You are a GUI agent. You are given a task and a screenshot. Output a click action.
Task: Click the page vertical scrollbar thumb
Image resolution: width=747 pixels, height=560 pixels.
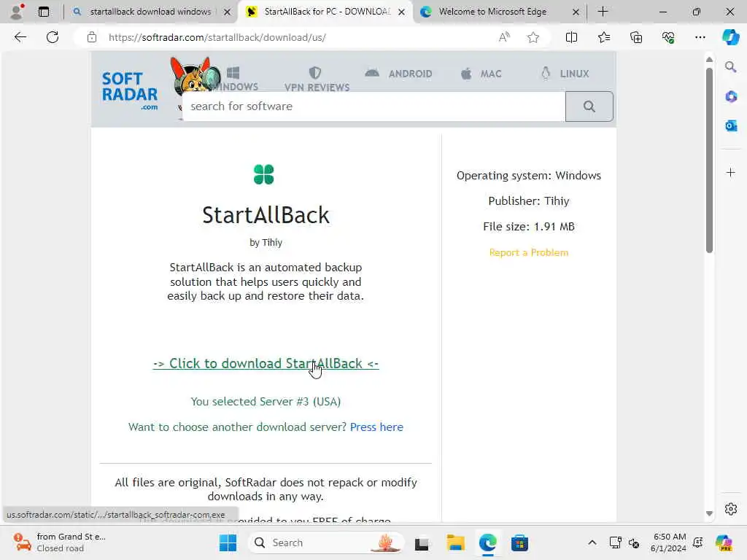tap(709, 160)
